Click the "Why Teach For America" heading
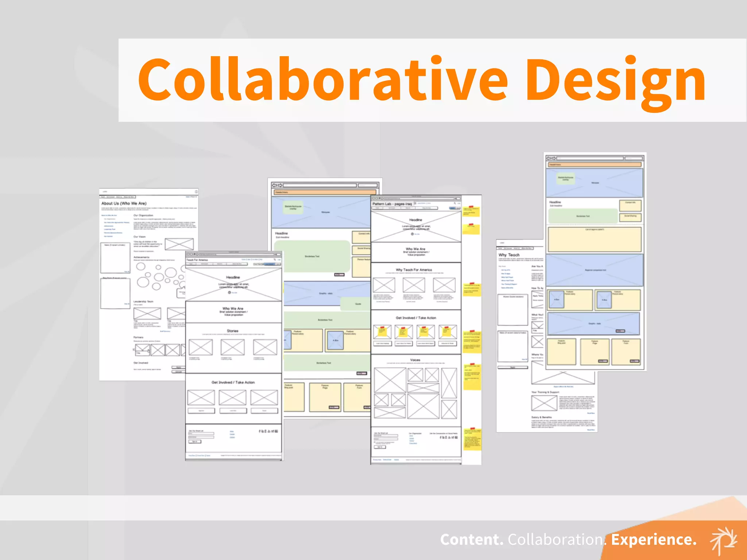Screen dimensions: 747x560 pos(414,270)
